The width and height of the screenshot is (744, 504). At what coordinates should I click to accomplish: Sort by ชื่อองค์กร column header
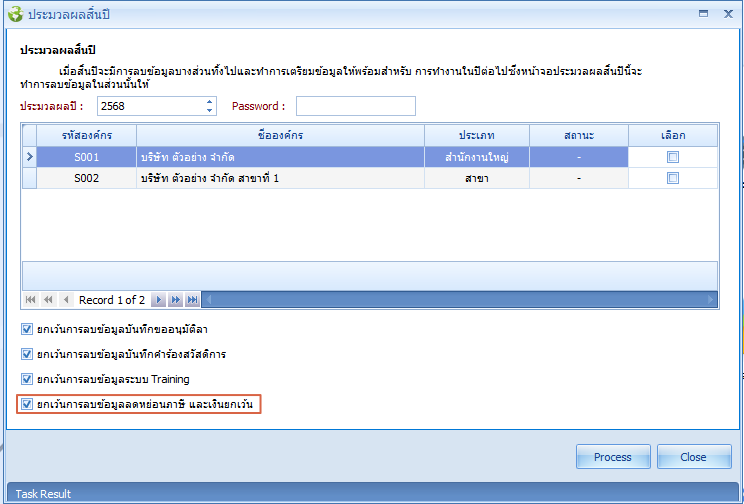click(x=280, y=135)
